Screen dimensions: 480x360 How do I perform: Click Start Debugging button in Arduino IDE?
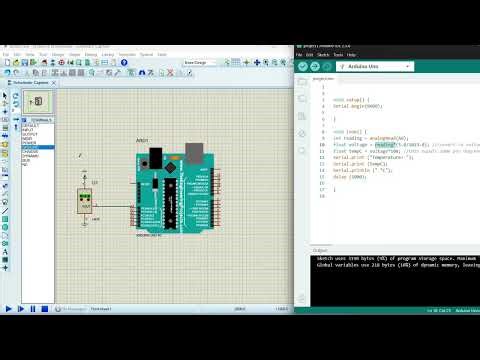click(327, 67)
